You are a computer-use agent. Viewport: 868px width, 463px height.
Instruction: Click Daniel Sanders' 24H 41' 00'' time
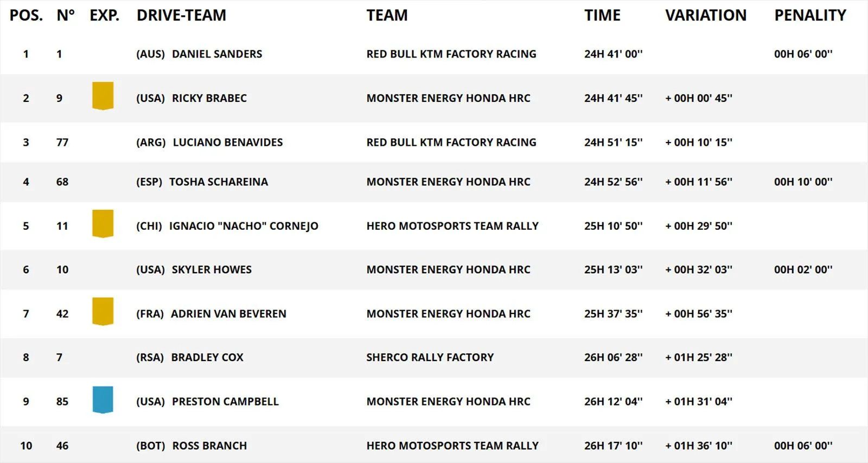pos(613,54)
